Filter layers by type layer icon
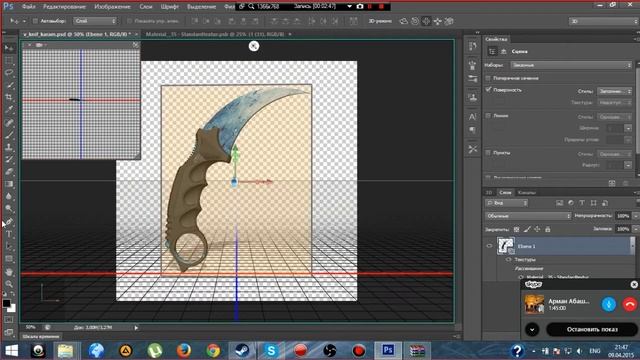 582,203
